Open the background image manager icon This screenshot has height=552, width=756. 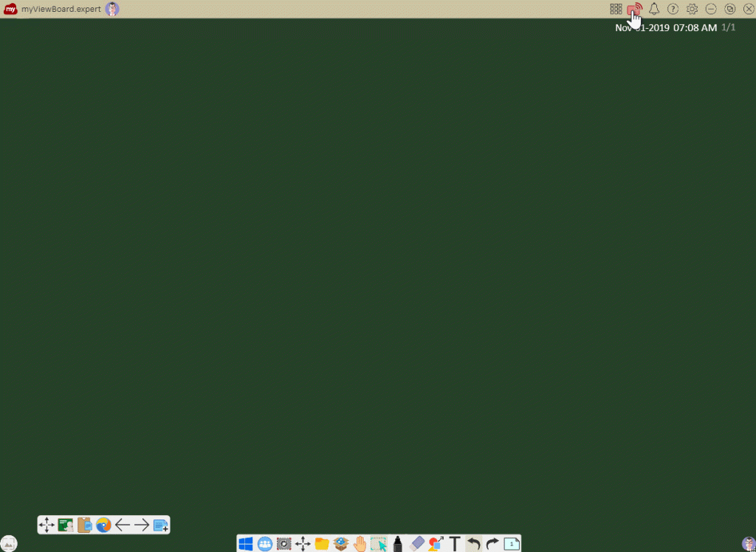click(x=9, y=543)
